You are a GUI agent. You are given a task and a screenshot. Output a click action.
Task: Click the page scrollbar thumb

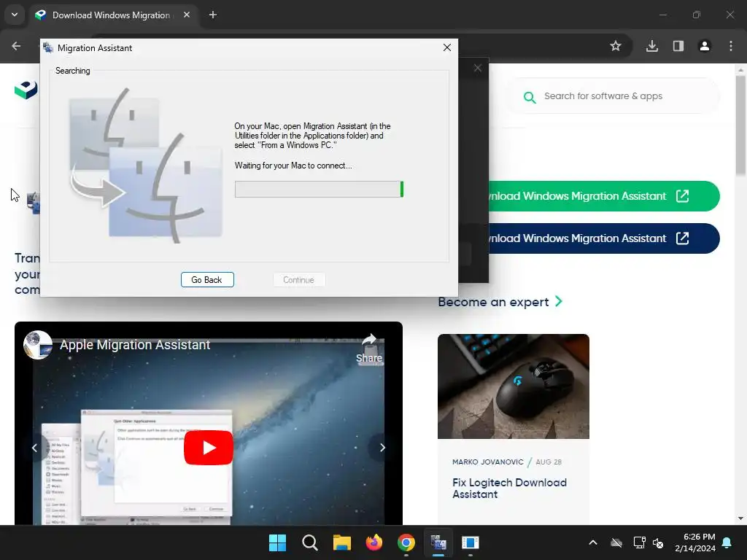pyautogui.click(x=740, y=125)
